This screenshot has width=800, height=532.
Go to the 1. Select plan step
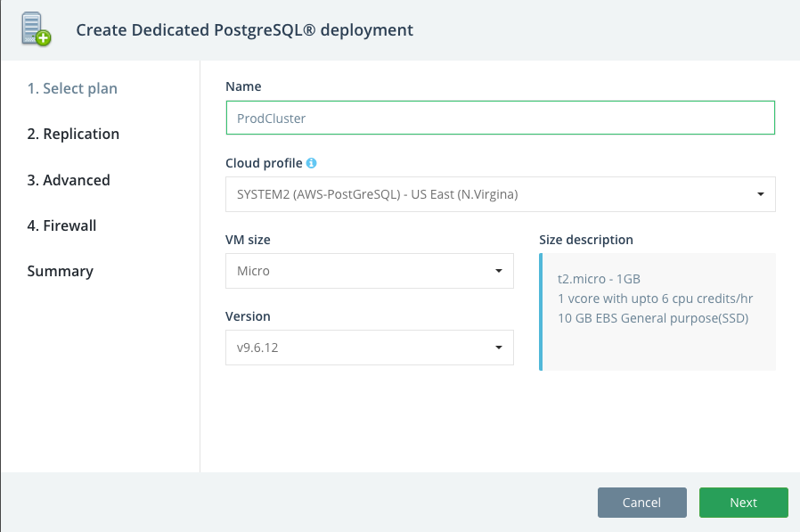pos(72,88)
